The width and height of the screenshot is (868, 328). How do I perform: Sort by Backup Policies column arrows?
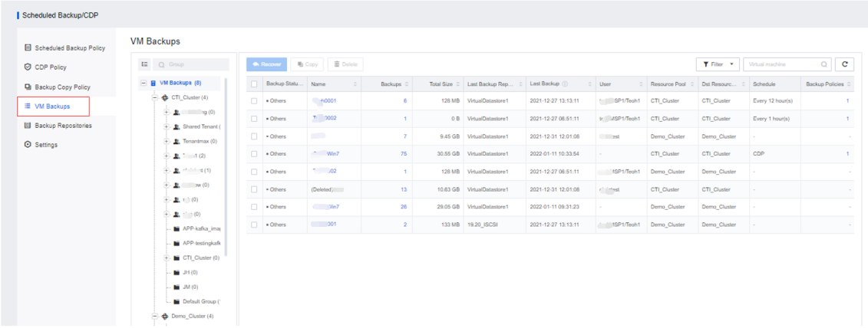[849, 84]
